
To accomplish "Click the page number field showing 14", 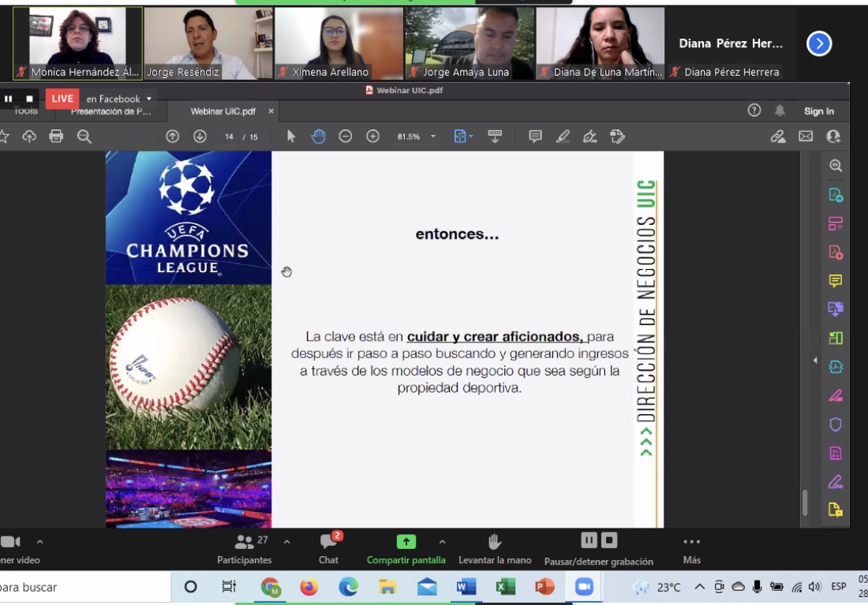I will pos(229,136).
